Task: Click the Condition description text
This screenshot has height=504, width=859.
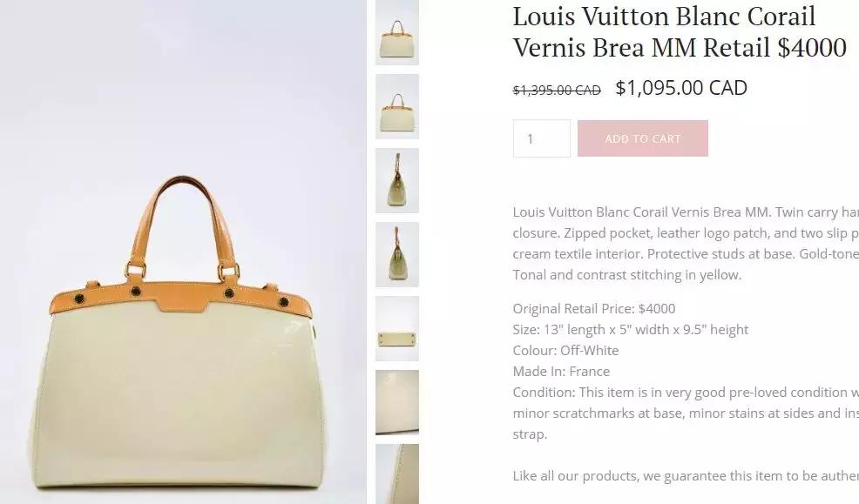Action: 686,413
